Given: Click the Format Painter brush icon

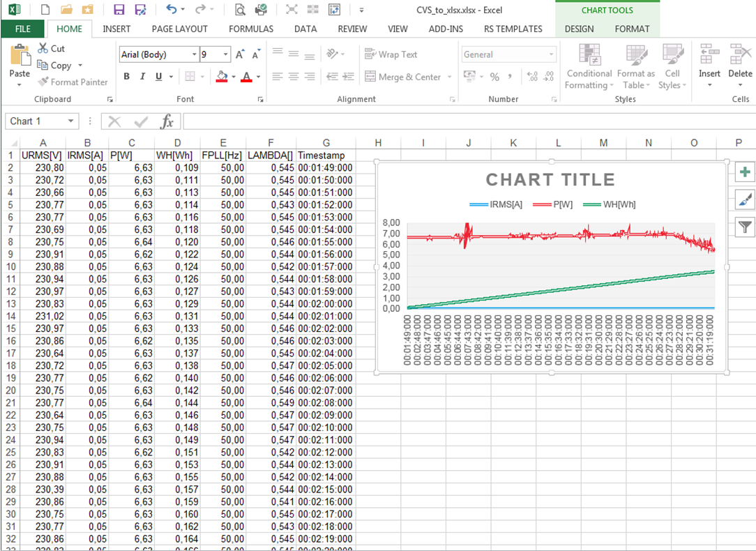Looking at the screenshot, I should (x=43, y=82).
